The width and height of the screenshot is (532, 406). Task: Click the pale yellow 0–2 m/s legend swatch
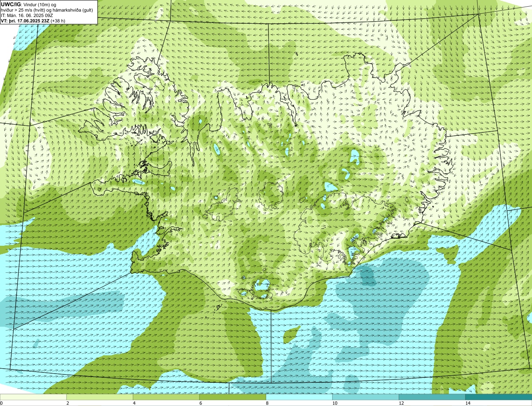[33, 397]
